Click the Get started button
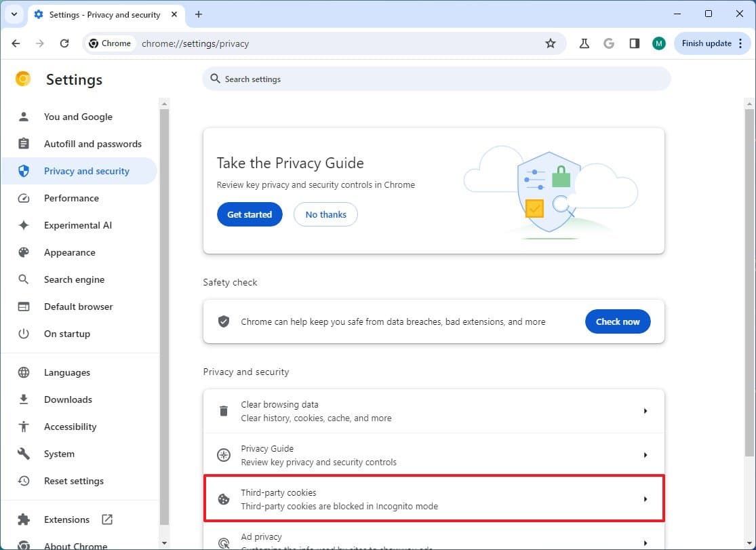The width and height of the screenshot is (756, 550). coord(250,214)
